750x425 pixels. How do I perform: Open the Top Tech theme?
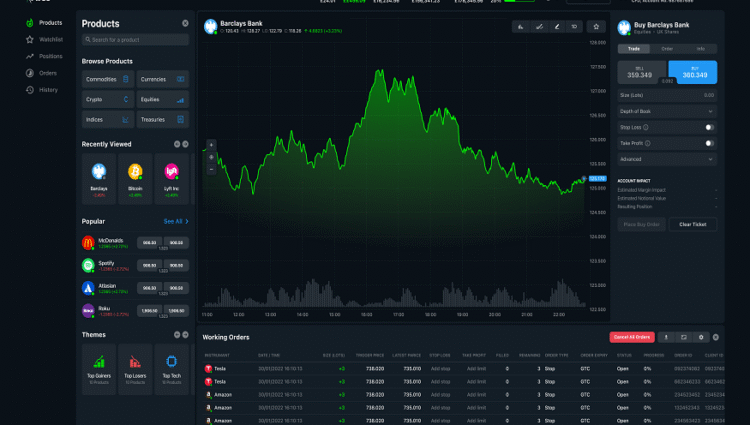[172, 369]
